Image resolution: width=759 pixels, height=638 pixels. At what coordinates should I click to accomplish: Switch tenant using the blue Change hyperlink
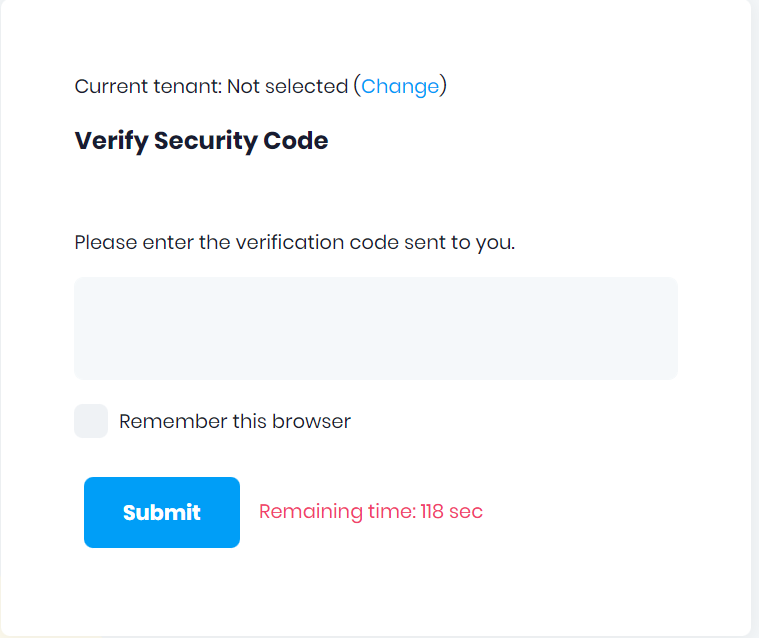pyautogui.click(x=400, y=87)
